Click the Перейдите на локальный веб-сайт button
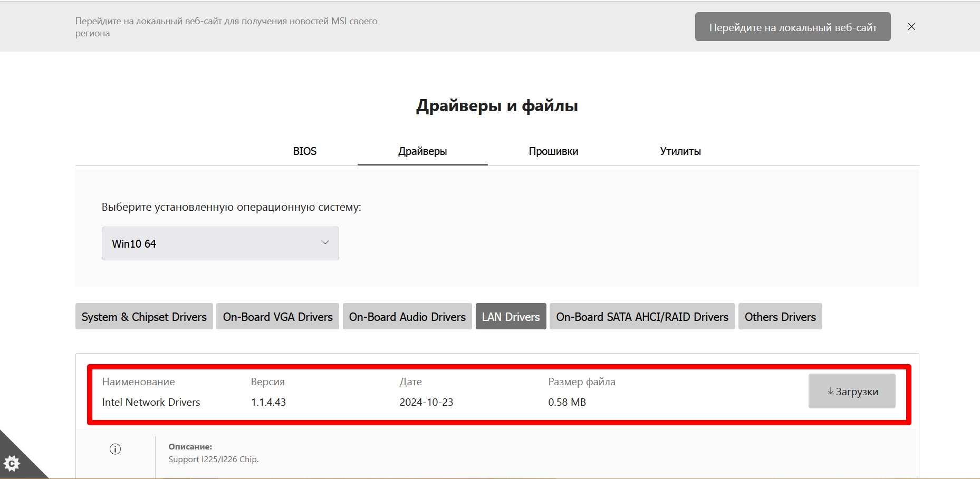The image size is (980, 479). [x=793, y=27]
